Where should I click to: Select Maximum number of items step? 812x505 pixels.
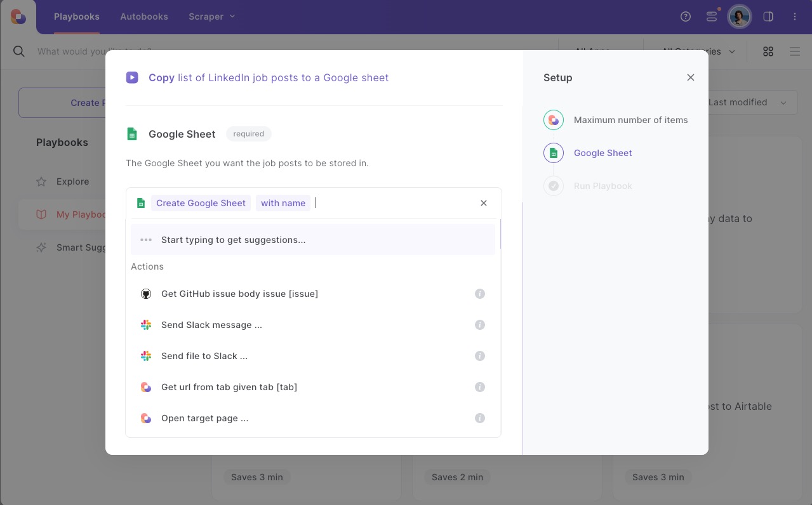point(630,120)
